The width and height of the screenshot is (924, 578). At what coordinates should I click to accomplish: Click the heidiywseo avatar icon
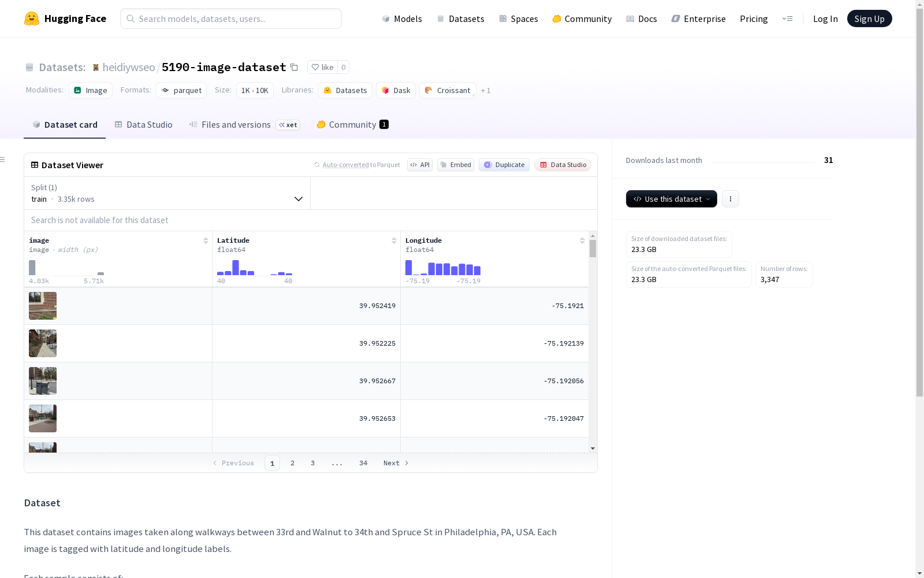coord(96,68)
